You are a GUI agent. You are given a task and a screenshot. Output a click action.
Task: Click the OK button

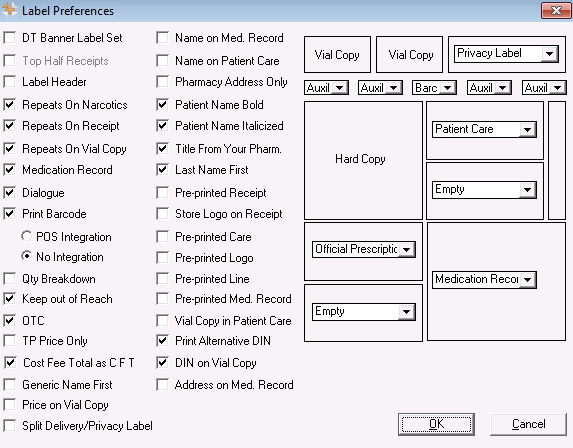tap(436, 424)
